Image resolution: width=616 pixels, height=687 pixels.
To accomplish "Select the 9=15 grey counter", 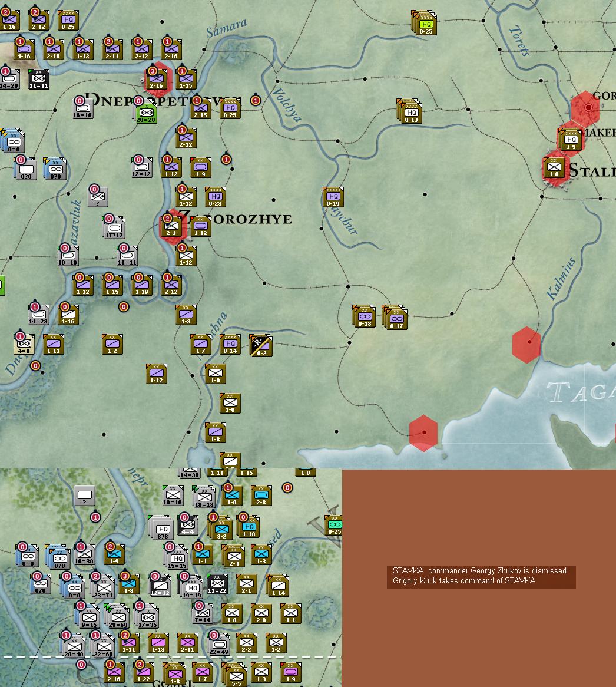I will [x=89, y=618].
